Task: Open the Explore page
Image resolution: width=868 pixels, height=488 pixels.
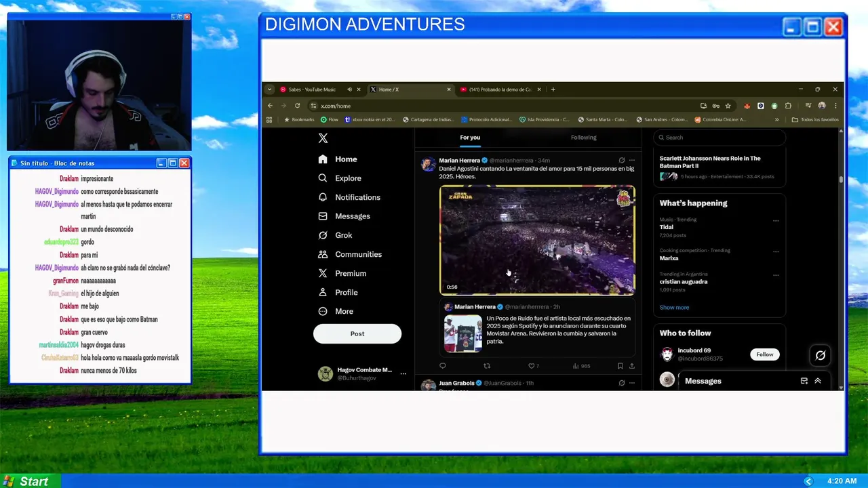Action: [339, 178]
